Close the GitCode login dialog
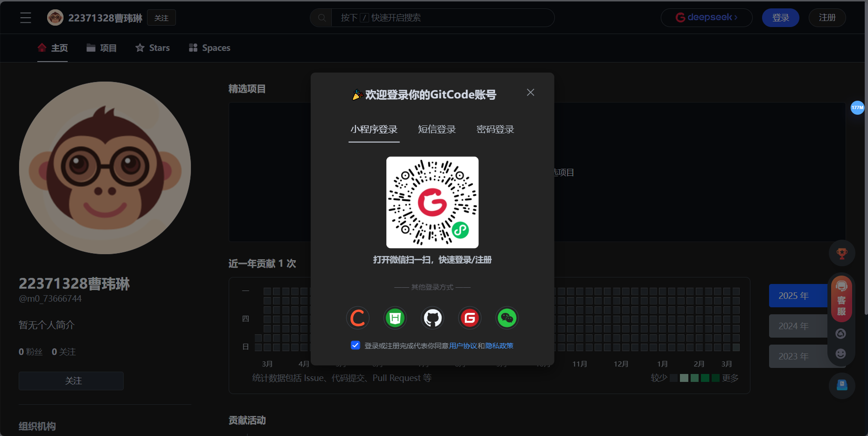This screenshot has width=868, height=436. [531, 92]
